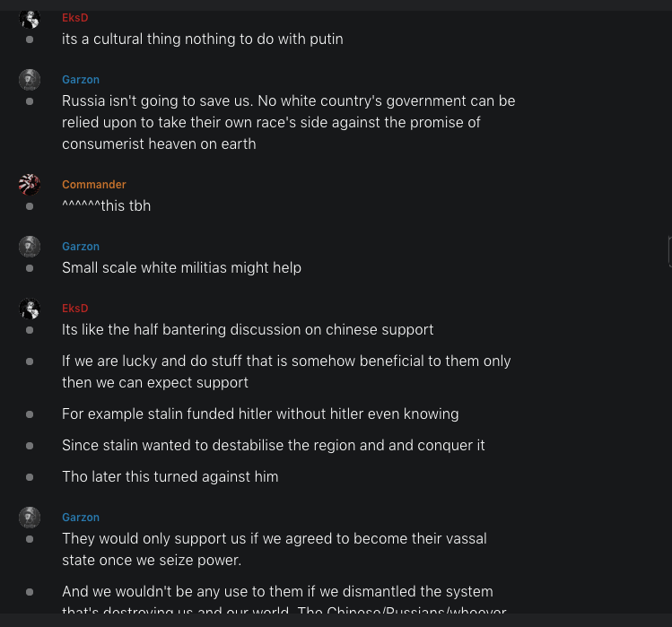This screenshot has height=627, width=672.
Task: Select the message "^^^^^^this tbh"
Action: tap(106, 206)
